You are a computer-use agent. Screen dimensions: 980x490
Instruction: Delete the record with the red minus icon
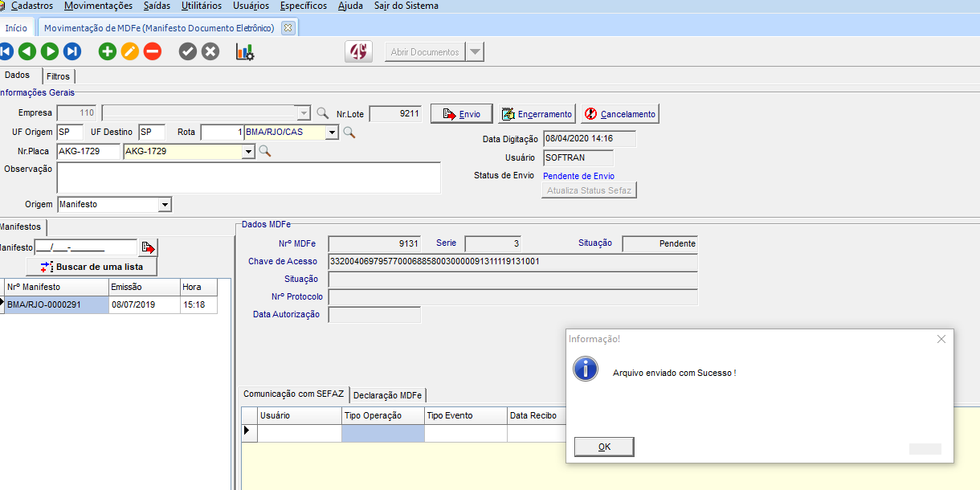point(153,51)
